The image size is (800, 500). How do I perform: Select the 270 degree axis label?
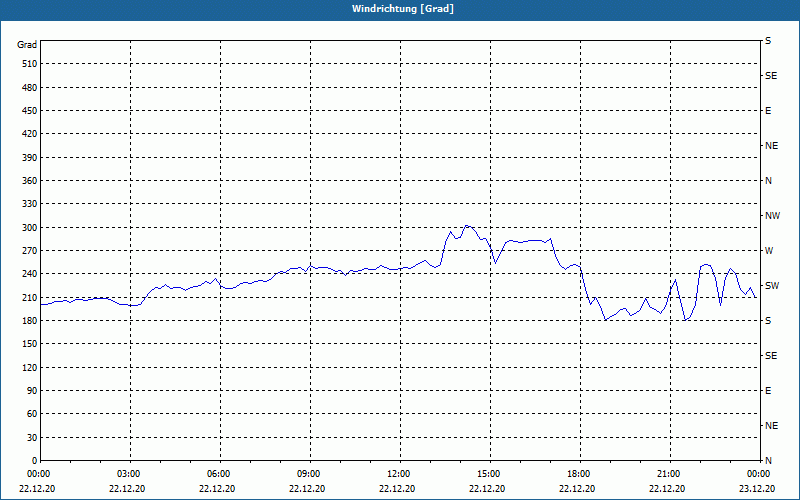[x=30, y=251]
